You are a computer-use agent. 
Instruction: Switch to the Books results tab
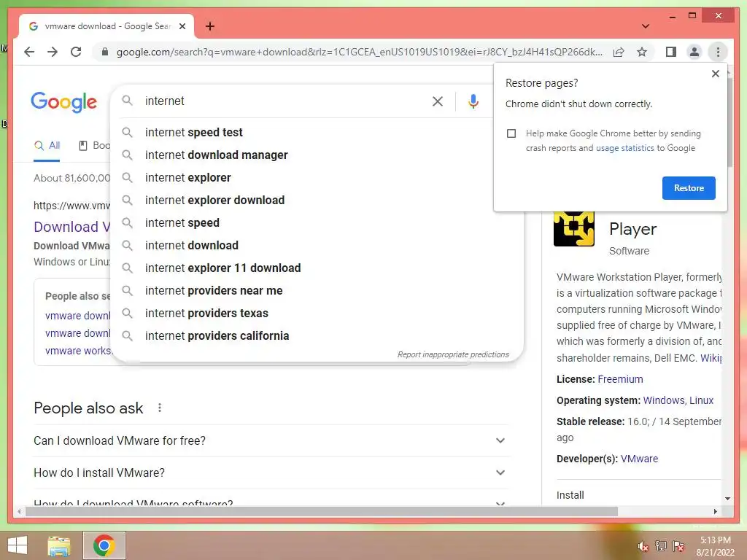coord(94,146)
